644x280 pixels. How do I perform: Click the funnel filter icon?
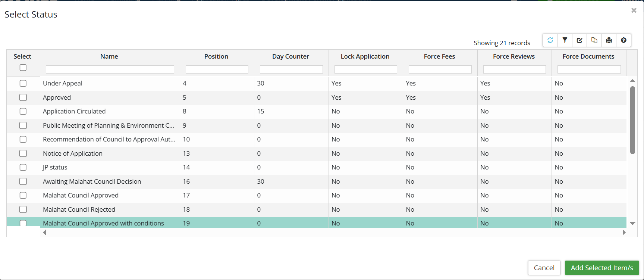pos(565,40)
